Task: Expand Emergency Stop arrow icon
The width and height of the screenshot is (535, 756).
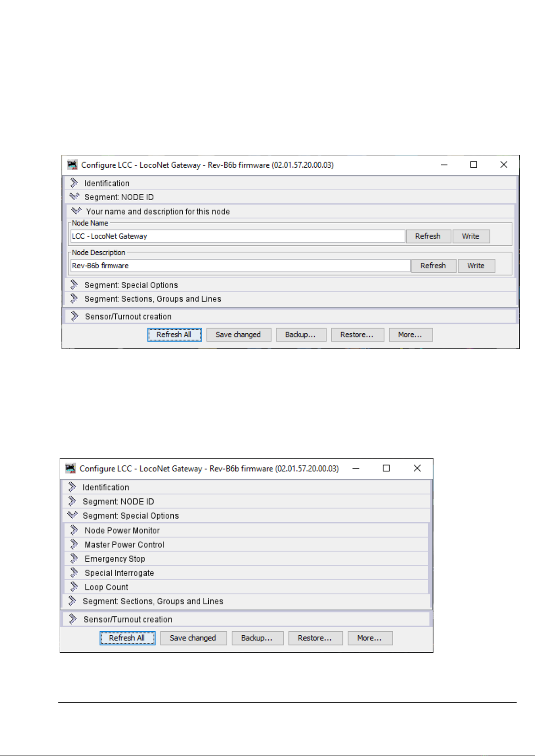Action: click(75, 559)
